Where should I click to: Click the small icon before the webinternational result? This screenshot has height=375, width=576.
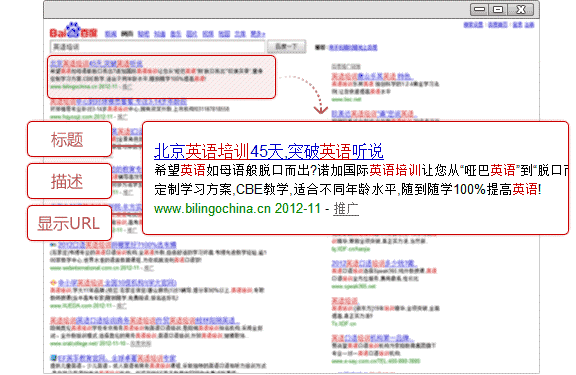coord(53,245)
